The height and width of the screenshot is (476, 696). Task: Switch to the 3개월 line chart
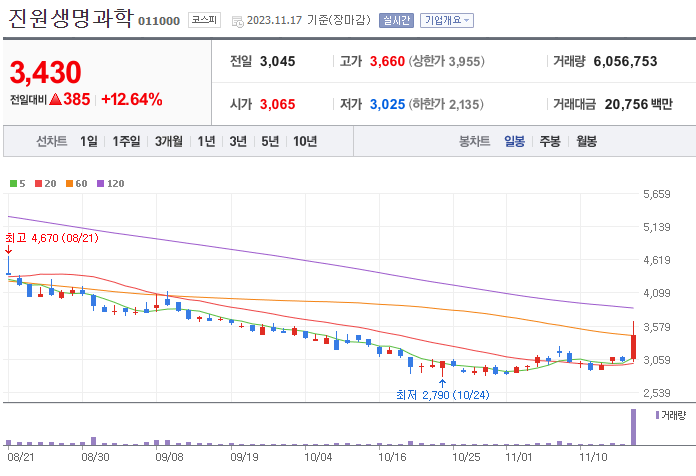pos(169,142)
